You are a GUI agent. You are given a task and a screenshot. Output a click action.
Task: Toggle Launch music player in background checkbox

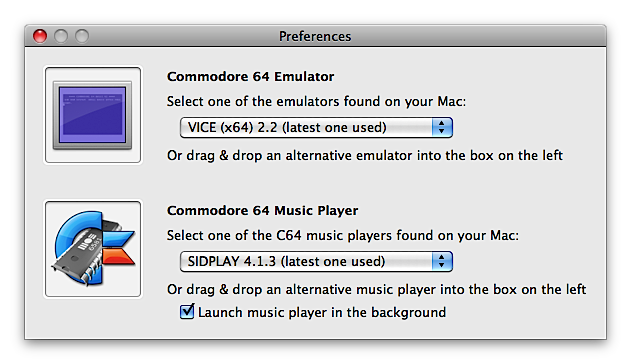(187, 312)
